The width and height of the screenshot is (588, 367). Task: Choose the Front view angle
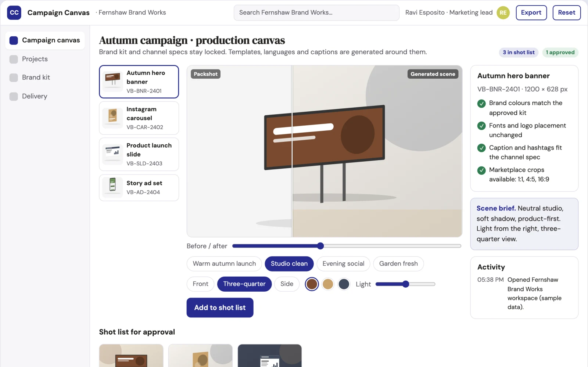click(x=200, y=284)
